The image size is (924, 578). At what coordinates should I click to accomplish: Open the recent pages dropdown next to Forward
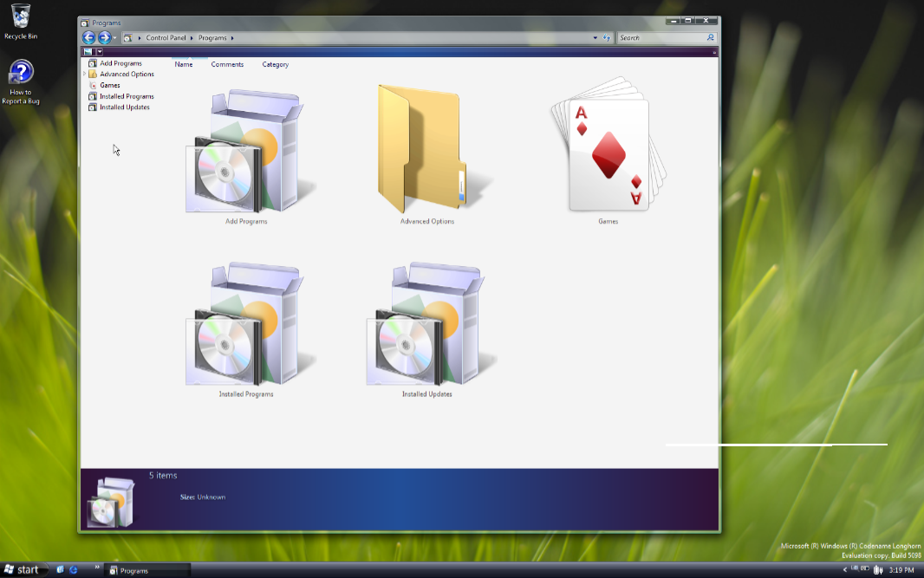coord(115,38)
